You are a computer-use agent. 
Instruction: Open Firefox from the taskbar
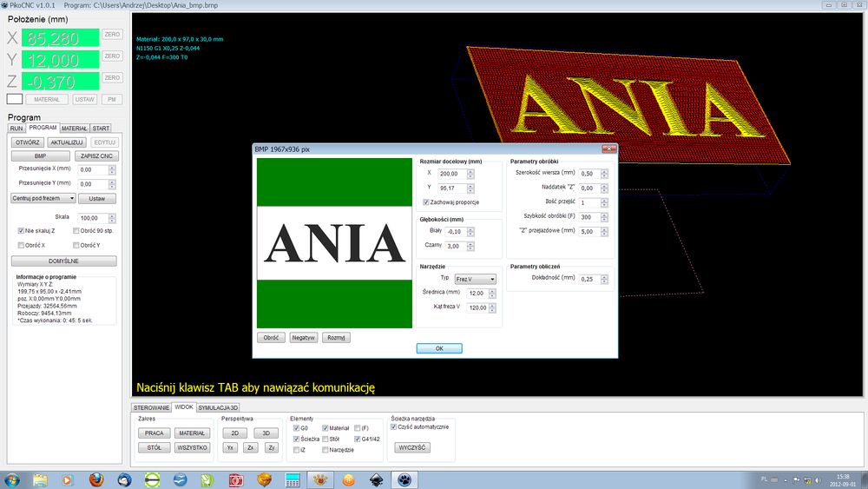[96, 479]
